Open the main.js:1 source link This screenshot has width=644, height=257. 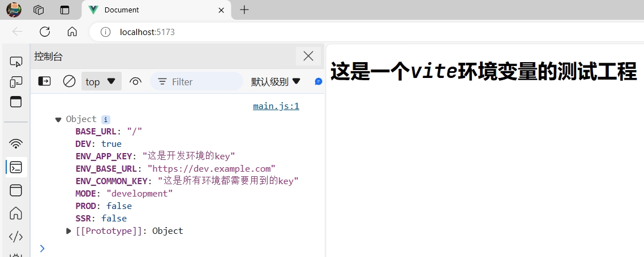pos(276,106)
